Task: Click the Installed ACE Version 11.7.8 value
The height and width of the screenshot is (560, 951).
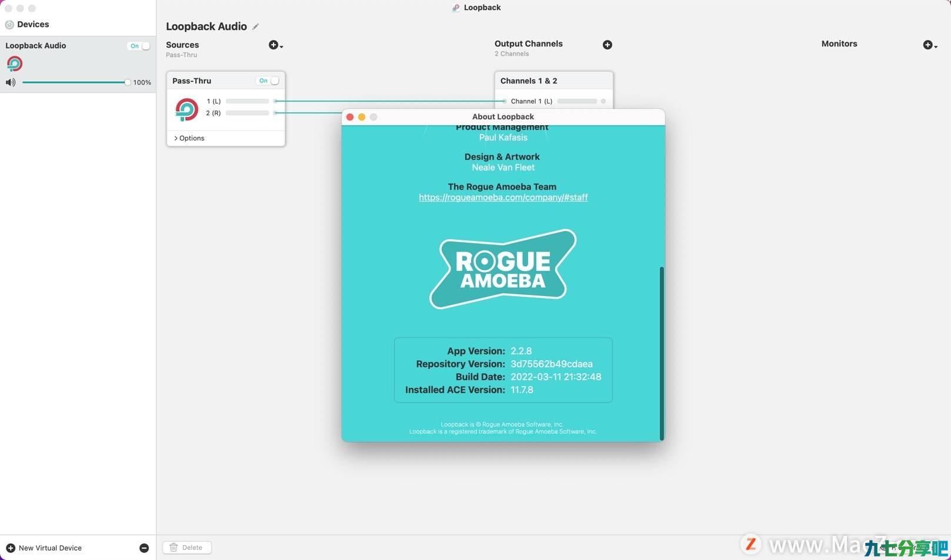Action: [522, 390]
